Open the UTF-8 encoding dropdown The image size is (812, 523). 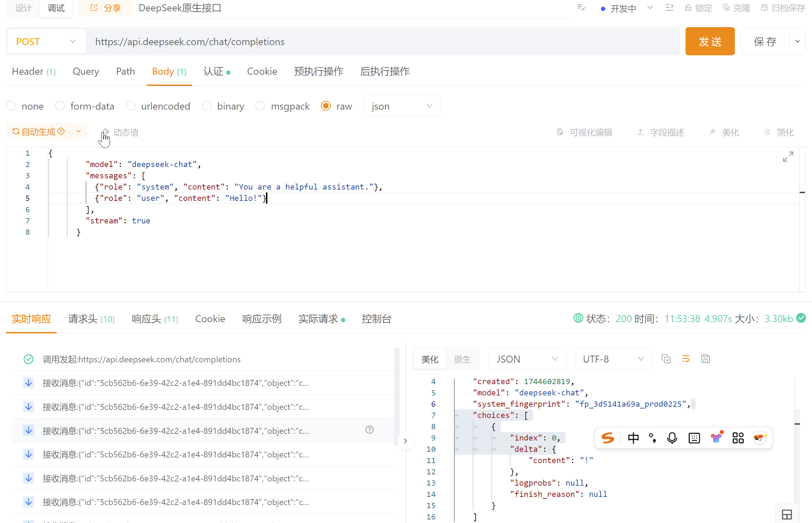point(613,359)
